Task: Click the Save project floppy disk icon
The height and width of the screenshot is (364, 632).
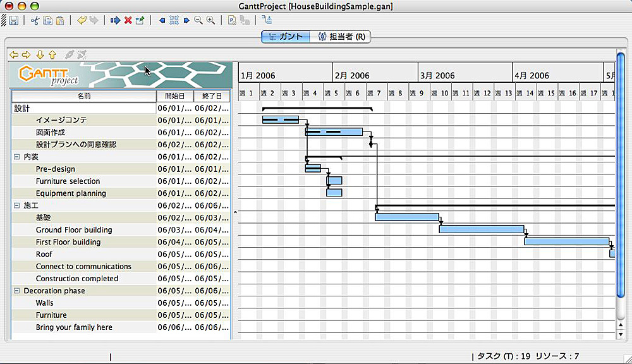Action: click(13, 20)
